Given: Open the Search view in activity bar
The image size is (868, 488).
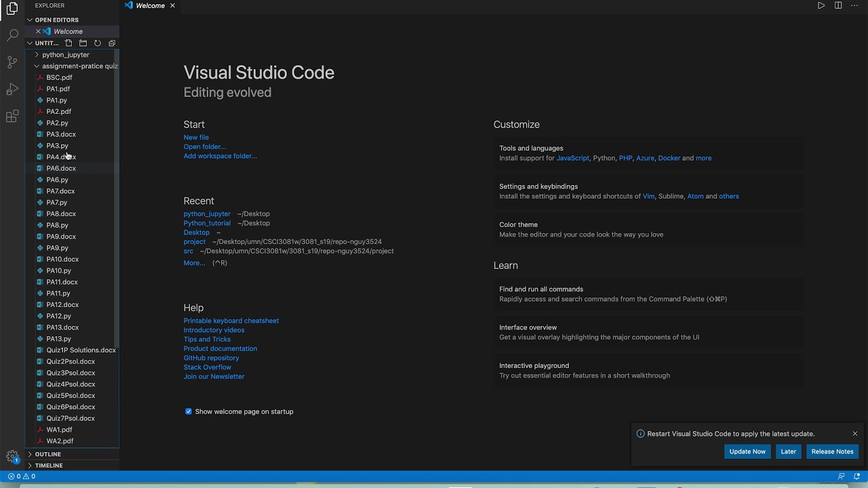Looking at the screenshot, I should (x=12, y=35).
